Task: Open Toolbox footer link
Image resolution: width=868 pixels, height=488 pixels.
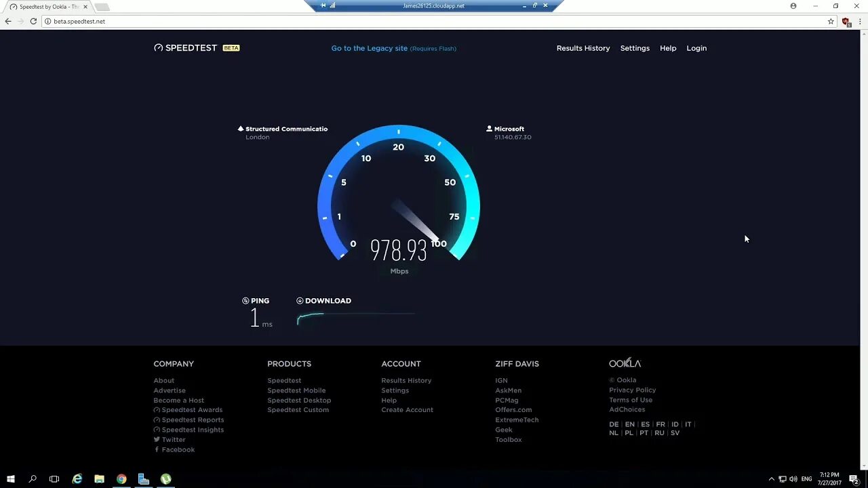Action: tap(509, 439)
